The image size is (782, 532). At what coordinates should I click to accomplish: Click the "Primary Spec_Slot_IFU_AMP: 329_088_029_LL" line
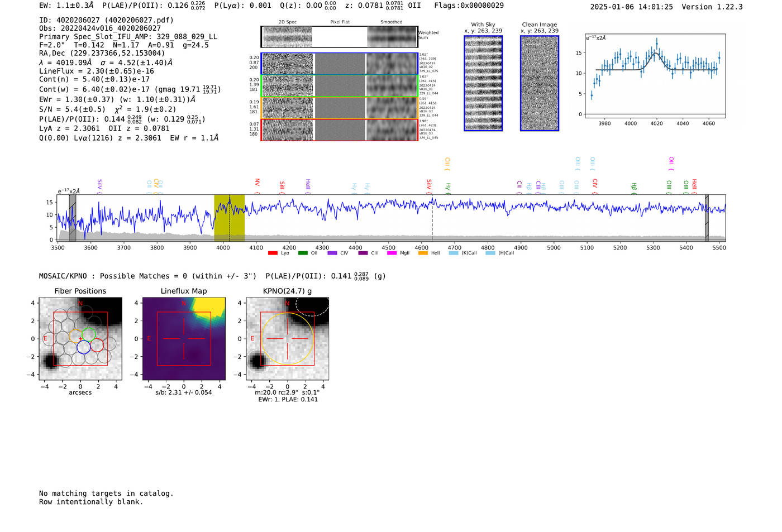128,37
